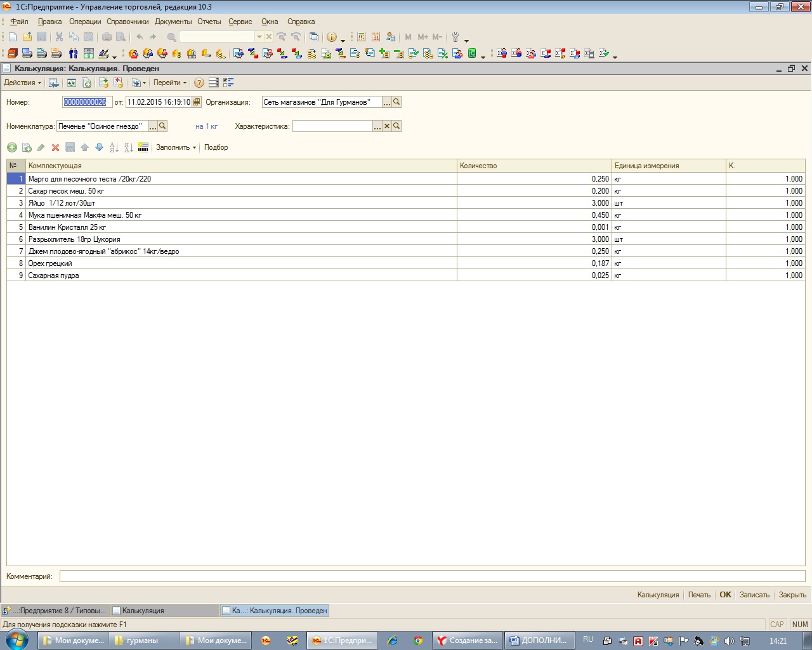Click the green add row icon
The image size is (812, 650).
(12, 147)
